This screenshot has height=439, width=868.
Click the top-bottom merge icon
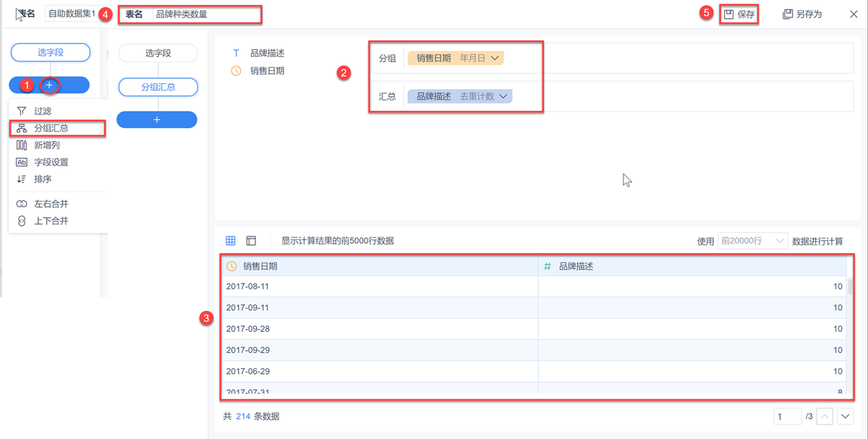(x=22, y=221)
